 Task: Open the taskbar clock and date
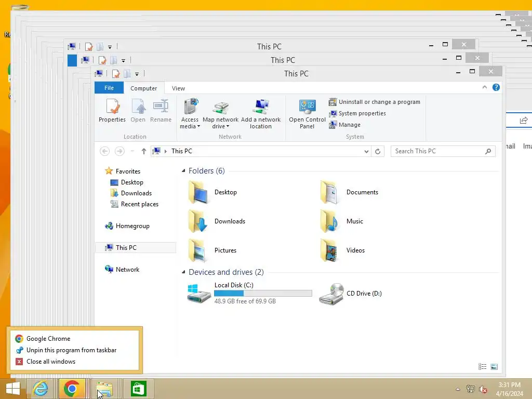click(510, 389)
